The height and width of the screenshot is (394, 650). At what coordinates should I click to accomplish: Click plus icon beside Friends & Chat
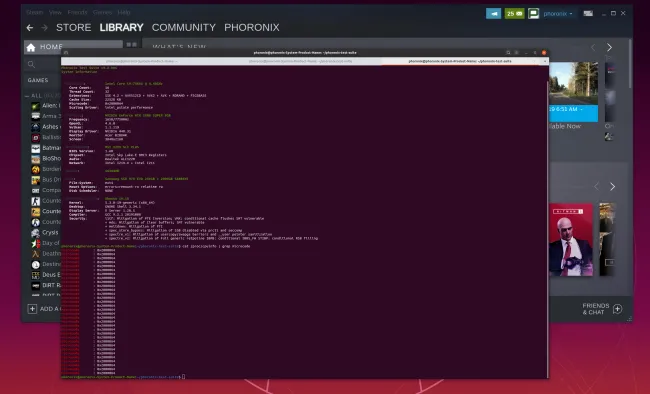[618, 309]
